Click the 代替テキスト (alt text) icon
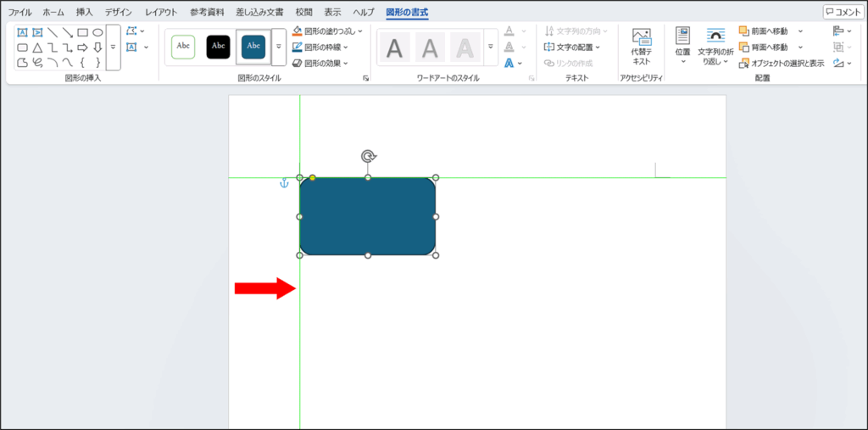Image resolution: width=868 pixels, height=430 pixels. pyautogui.click(x=642, y=45)
